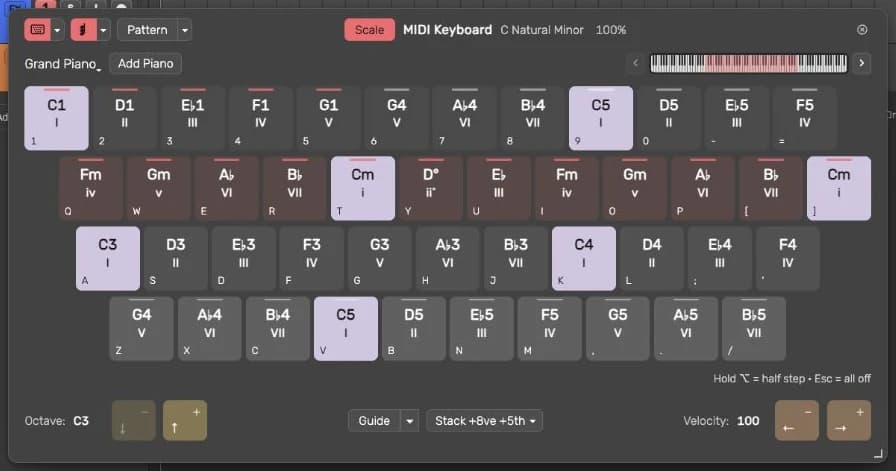Trigger the B♭ chord on key R
The height and width of the screenshot is (471, 896).
(x=295, y=188)
